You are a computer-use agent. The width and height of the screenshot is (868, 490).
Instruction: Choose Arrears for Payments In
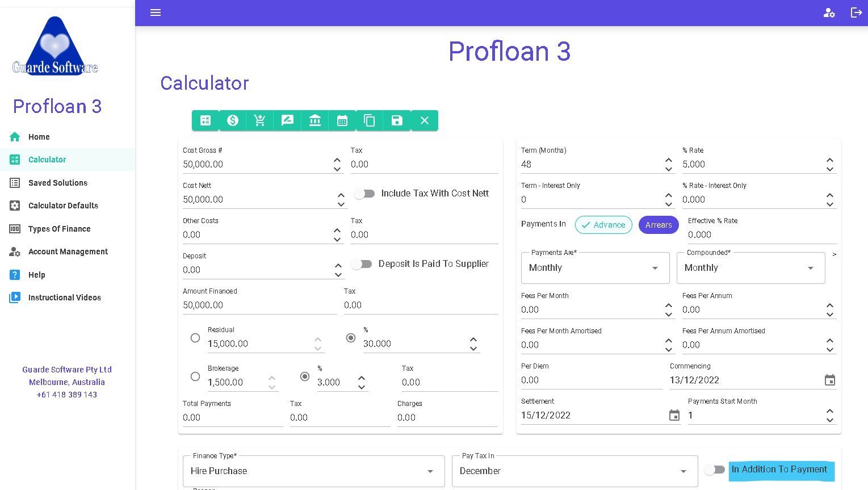(x=659, y=225)
